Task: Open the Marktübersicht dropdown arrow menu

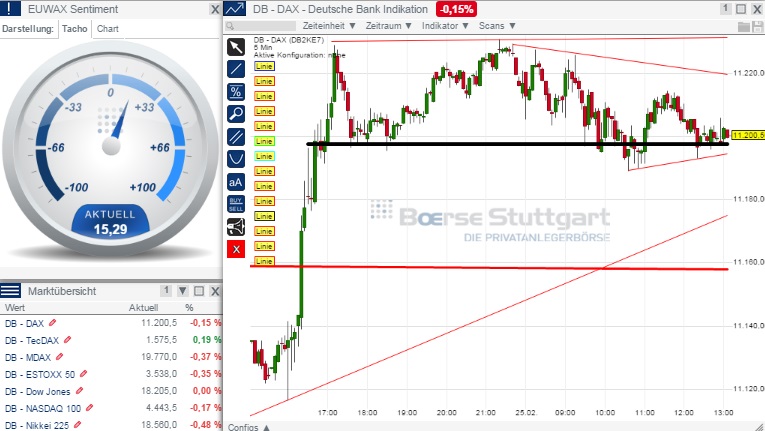Action: tap(182, 291)
